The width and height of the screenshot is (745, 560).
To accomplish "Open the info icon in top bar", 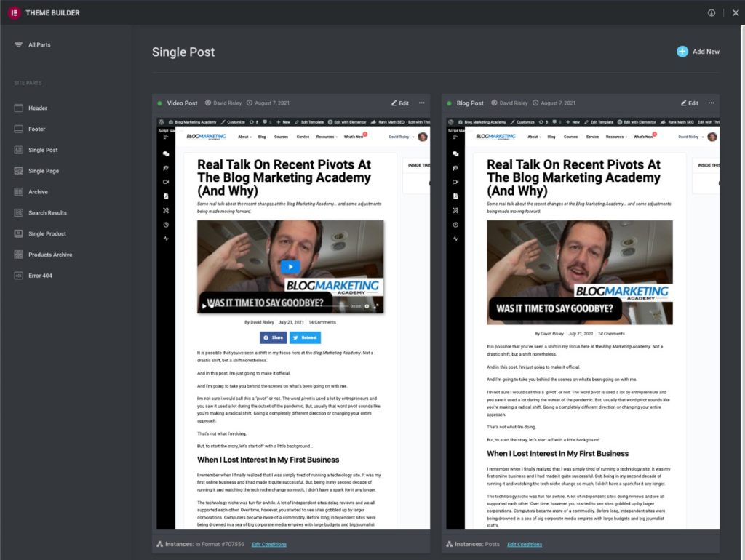I will (x=712, y=13).
